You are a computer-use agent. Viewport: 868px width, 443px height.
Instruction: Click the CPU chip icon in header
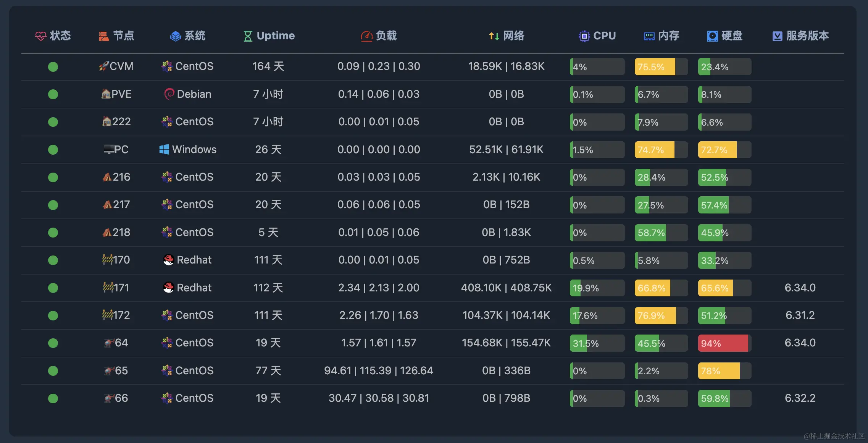coord(584,36)
